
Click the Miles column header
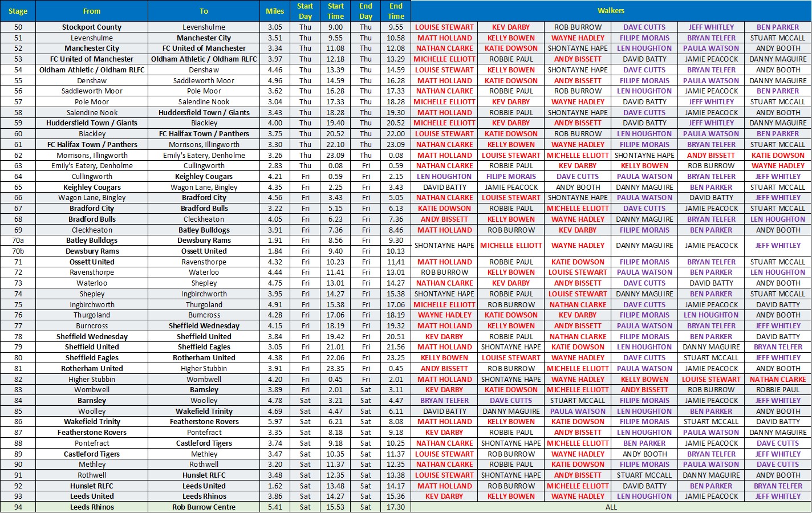click(x=275, y=11)
